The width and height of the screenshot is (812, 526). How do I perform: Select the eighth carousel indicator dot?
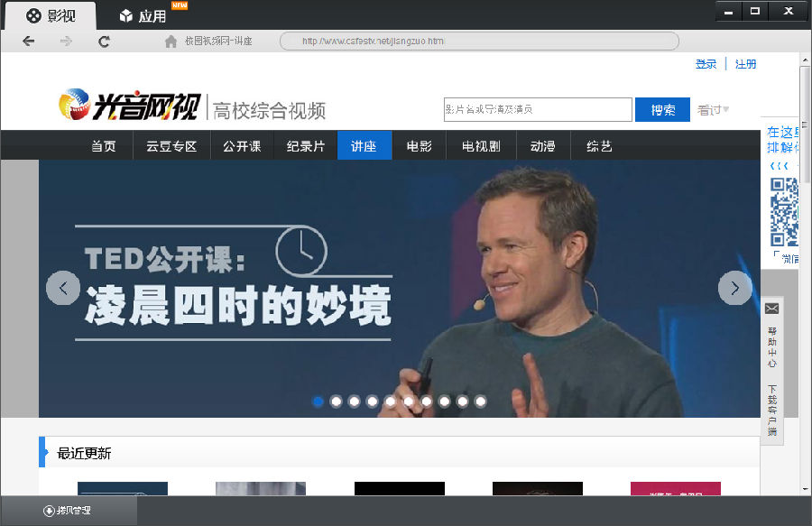pos(444,401)
